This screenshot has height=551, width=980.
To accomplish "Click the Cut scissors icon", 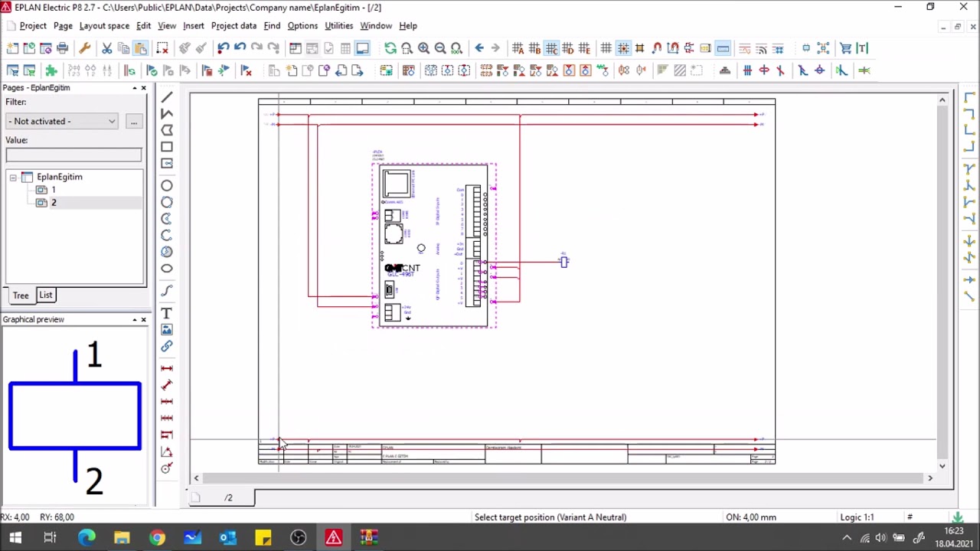I will click(x=107, y=48).
